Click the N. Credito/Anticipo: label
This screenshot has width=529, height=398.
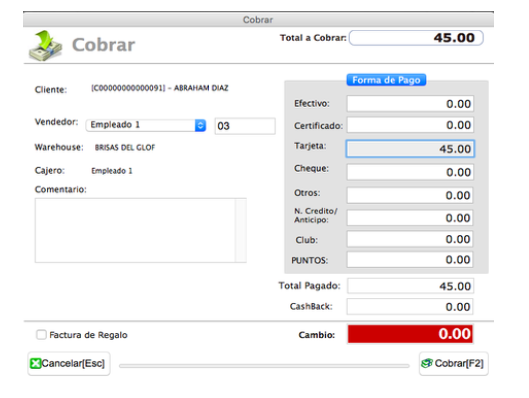point(316,216)
